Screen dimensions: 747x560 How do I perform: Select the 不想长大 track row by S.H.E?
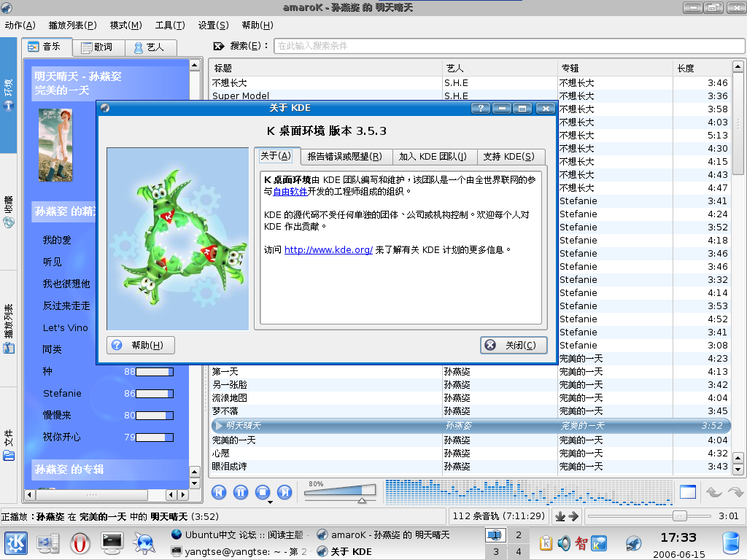click(471, 83)
